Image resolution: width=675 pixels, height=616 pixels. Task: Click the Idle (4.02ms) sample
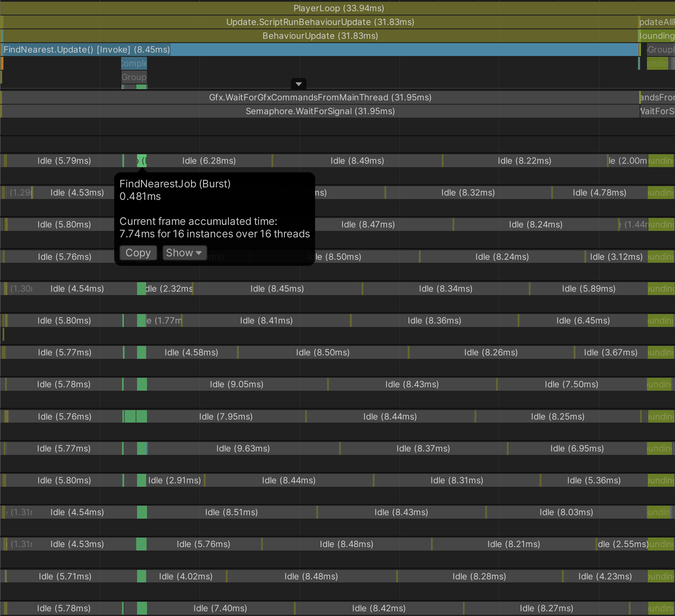[186, 576]
